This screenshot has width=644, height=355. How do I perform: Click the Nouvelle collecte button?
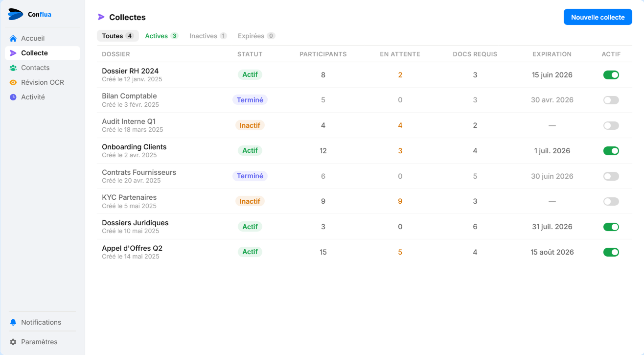[x=598, y=17]
